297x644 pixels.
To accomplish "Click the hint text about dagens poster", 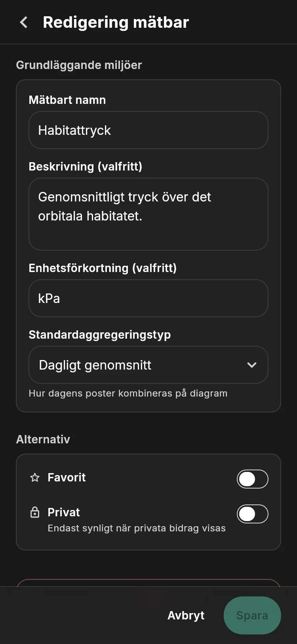I will point(128,393).
